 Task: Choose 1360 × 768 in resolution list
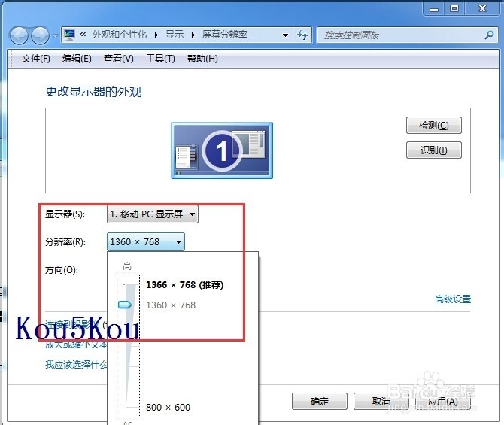171,305
